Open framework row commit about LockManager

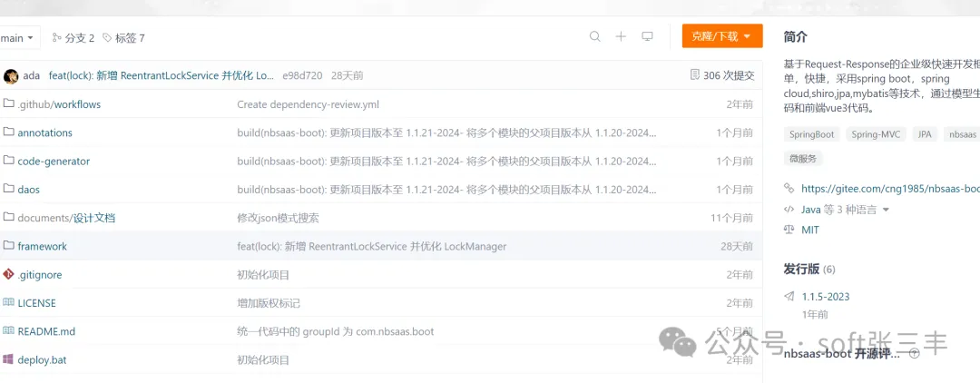(x=372, y=246)
